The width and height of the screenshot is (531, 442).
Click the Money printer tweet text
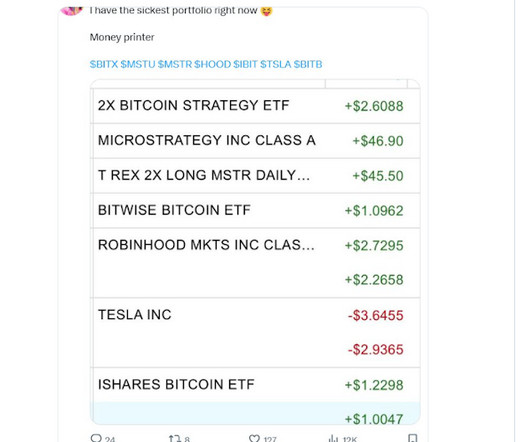[x=122, y=37]
